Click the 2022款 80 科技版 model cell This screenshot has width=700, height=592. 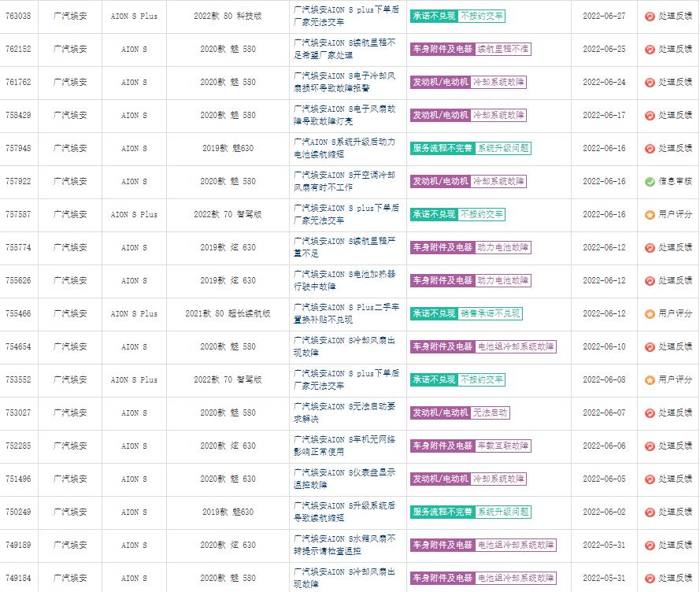(x=228, y=16)
